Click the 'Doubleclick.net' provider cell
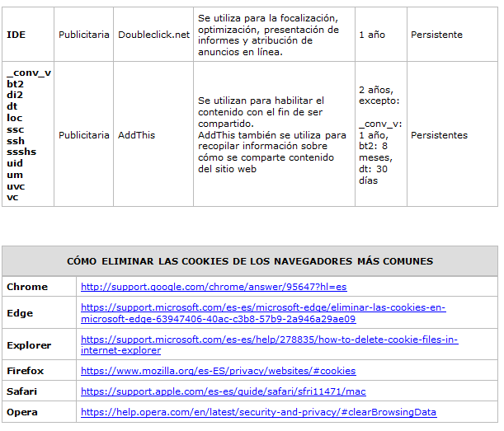This screenshot has width=504, height=431. (153, 35)
